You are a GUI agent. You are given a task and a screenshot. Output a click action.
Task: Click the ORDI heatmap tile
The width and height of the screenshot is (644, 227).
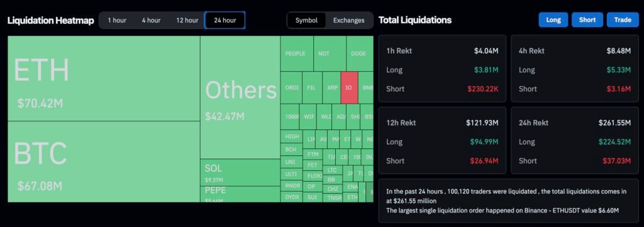[x=292, y=88]
